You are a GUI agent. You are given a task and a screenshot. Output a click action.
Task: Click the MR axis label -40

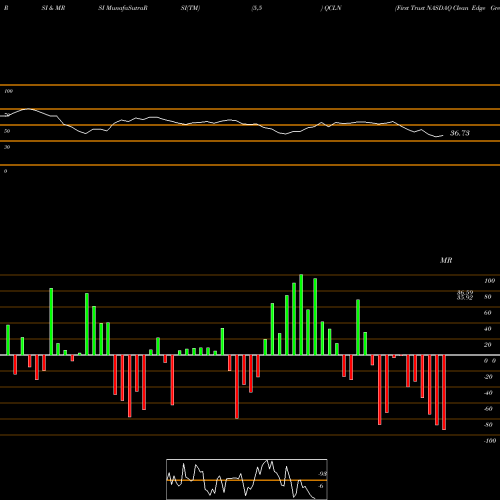(x=488, y=393)
